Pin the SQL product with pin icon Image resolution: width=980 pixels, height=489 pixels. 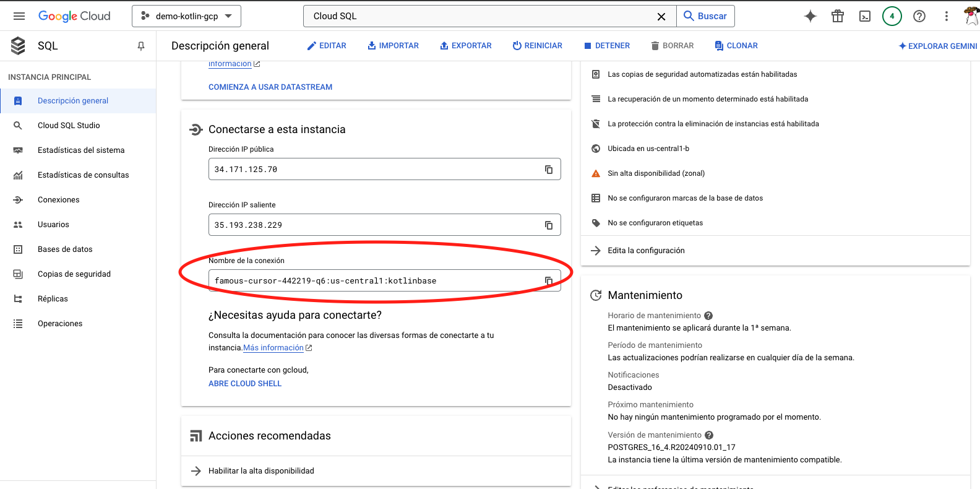(141, 46)
